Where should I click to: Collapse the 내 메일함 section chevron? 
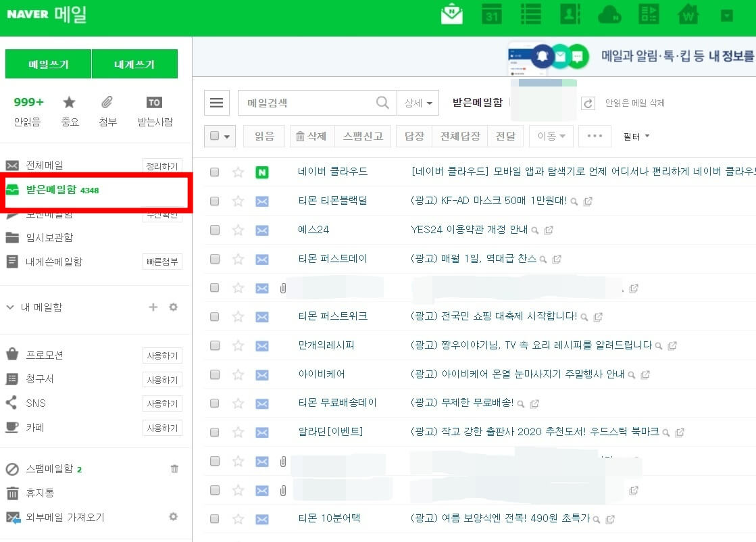10,307
